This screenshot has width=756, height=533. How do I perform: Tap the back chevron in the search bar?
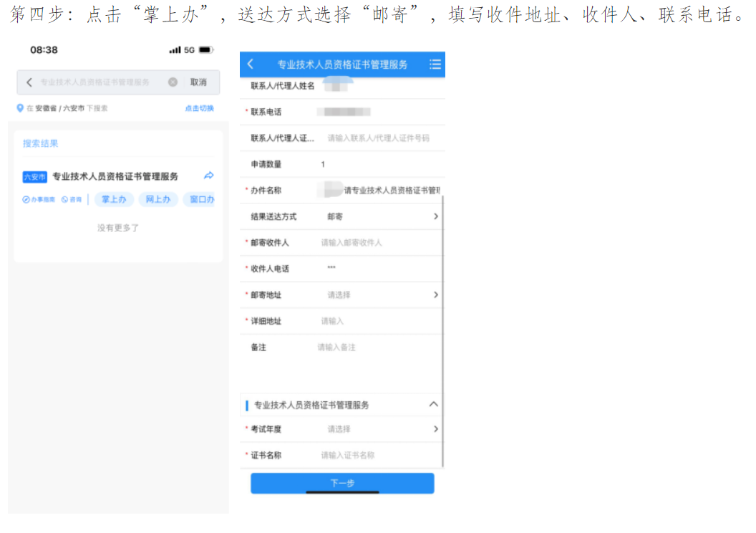coord(29,82)
